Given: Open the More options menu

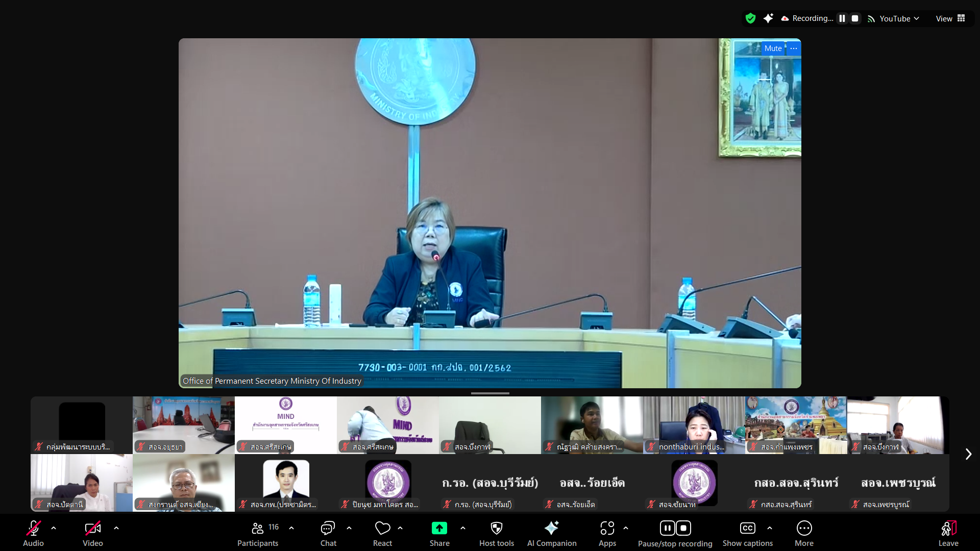Looking at the screenshot, I should 804,533.
